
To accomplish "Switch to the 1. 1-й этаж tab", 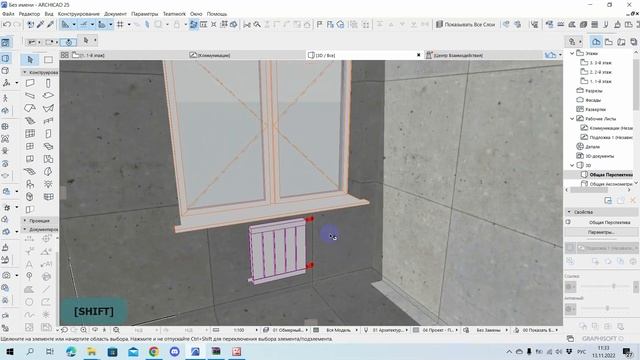I will (x=124, y=55).
